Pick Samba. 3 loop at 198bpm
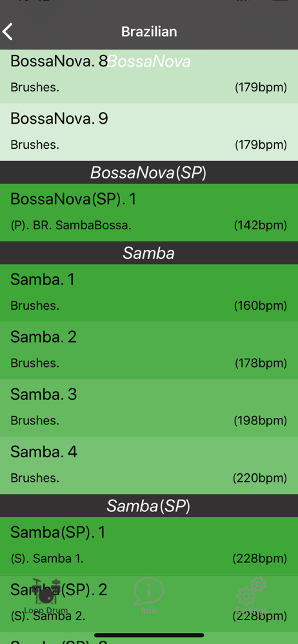This screenshot has height=644, width=298. pyautogui.click(x=149, y=408)
